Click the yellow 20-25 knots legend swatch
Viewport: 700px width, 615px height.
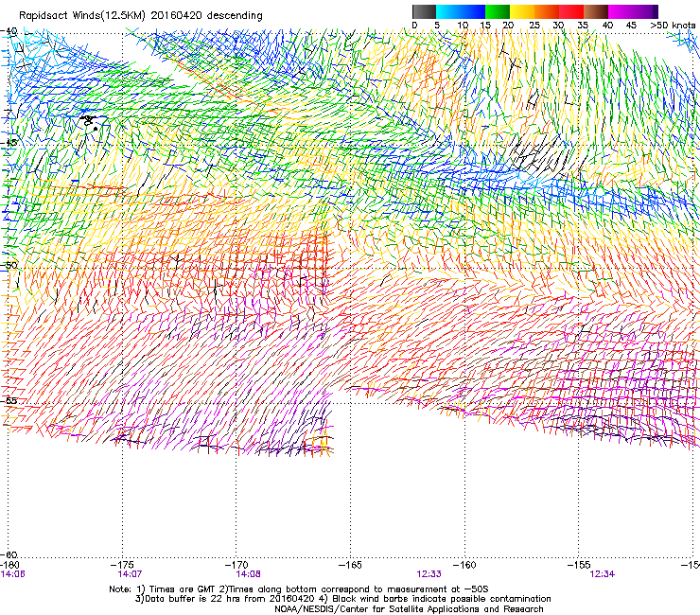pos(522,11)
